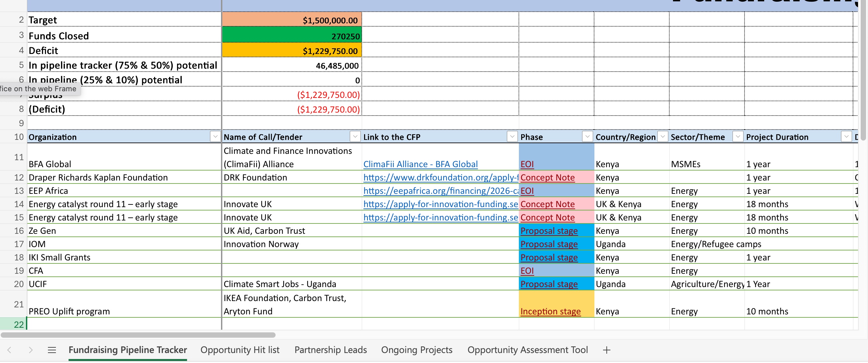
Task: Add a new sheet with plus icon
Action: pyautogui.click(x=606, y=351)
